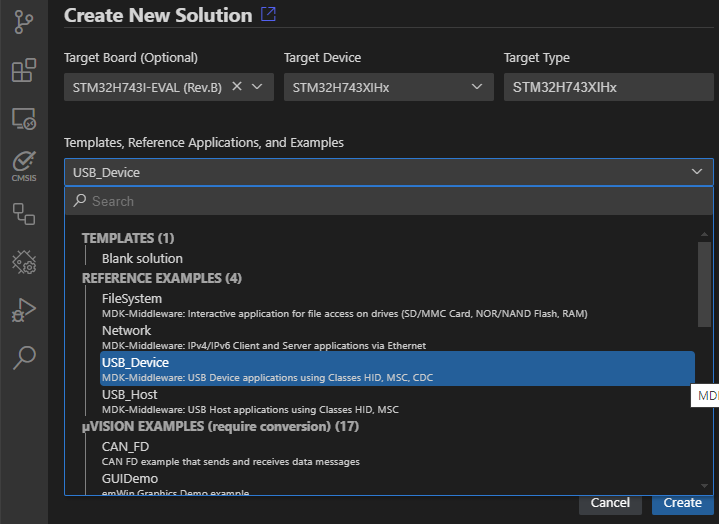Choose the Network reference example
Viewport: 719px width, 524px height.
[x=127, y=331]
